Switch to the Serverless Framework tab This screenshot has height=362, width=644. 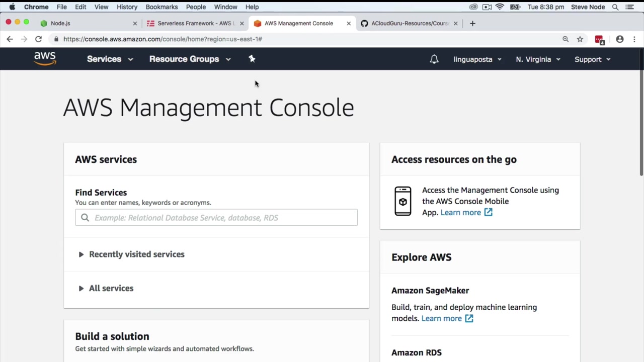(194, 23)
